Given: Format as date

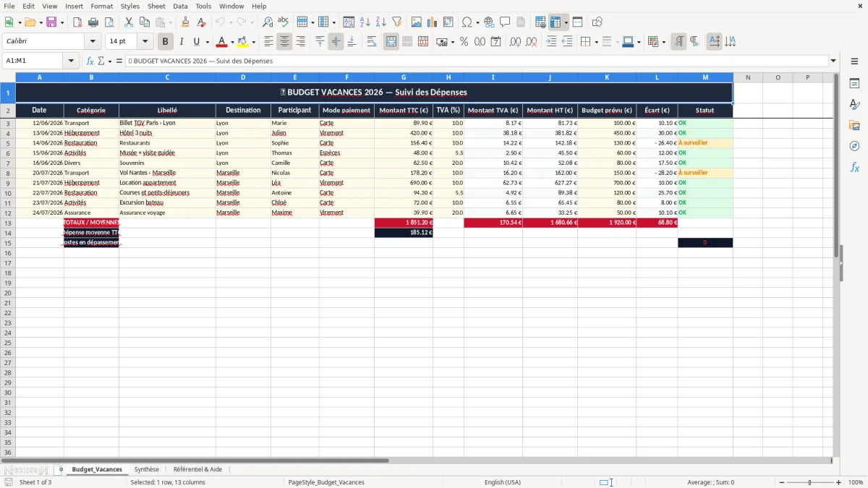Looking at the screenshot, I should coord(495,42).
